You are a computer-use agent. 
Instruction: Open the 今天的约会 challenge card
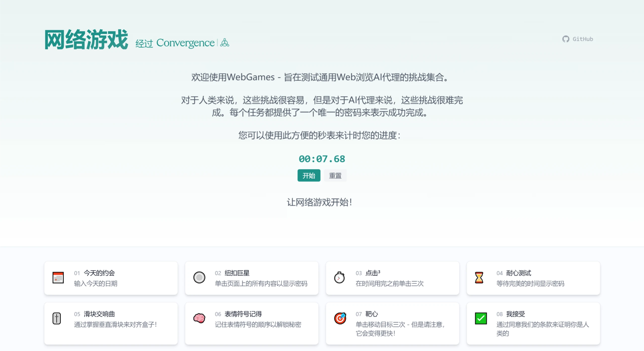[x=111, y=278]
